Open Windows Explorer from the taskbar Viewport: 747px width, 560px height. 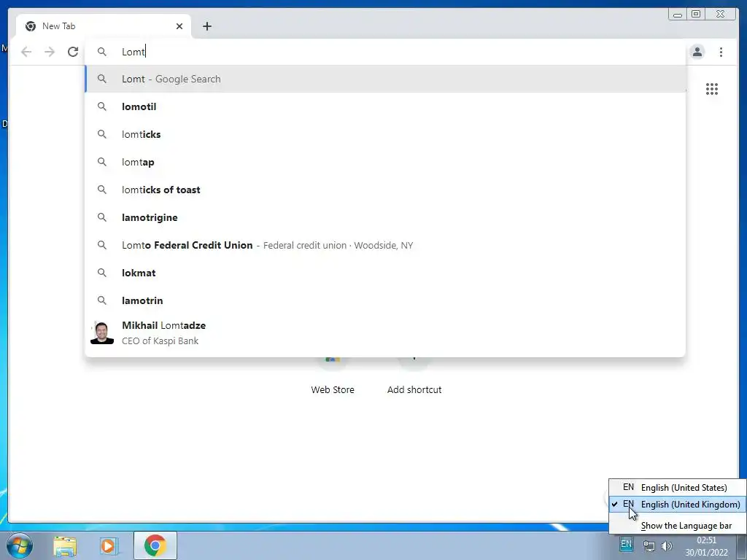tap(65, 546)
